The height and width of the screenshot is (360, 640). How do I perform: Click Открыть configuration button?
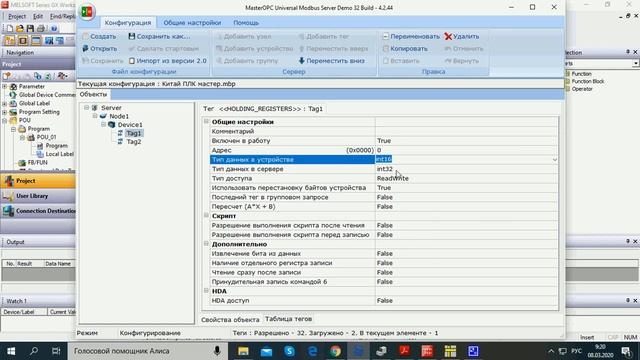[100, 49]
